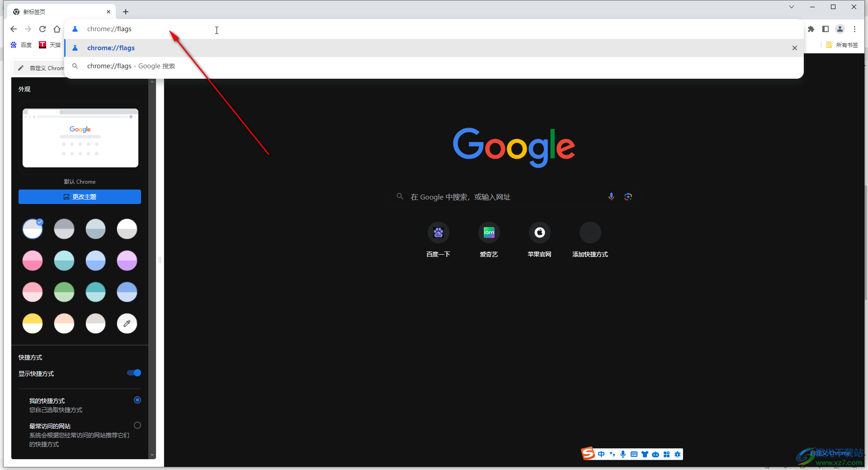Open 爱奇艺 shortcut tile
The height and width of the screenshot is (470, 868).
coord(489,240)
